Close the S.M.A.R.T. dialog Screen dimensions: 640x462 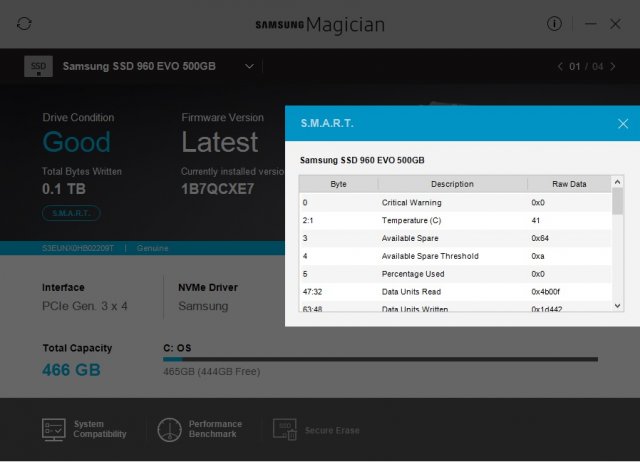(623, 124)
